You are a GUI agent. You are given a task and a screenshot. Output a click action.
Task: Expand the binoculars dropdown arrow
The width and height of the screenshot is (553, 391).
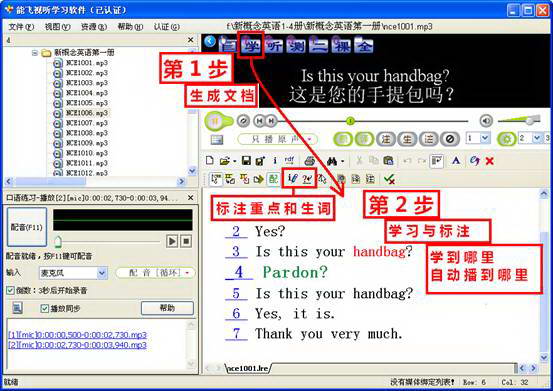pos(342,161)
